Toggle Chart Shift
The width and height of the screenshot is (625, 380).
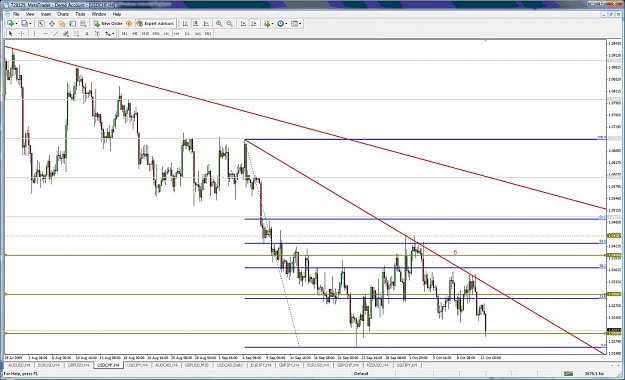pyautogui.click(x=254, y=24)
